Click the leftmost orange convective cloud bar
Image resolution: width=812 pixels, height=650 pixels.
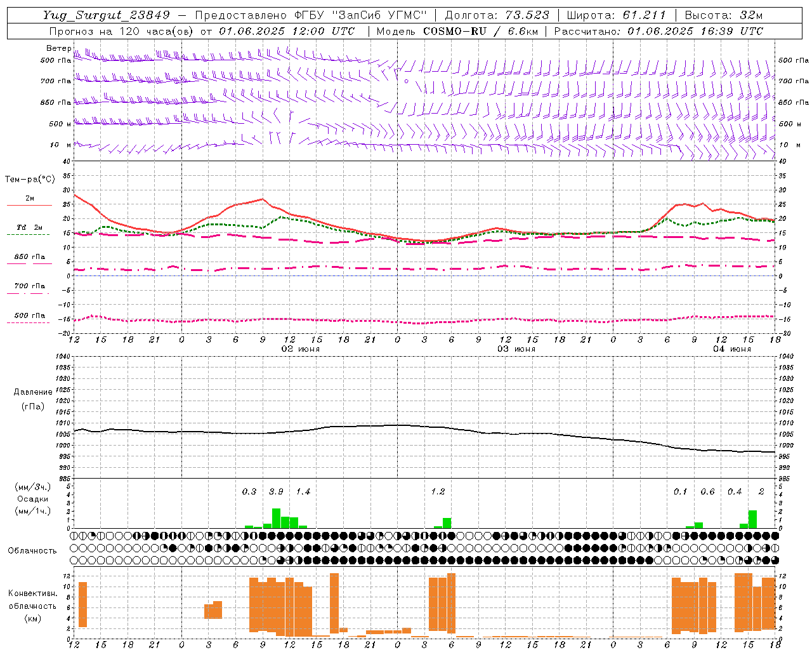pos(82,604)
